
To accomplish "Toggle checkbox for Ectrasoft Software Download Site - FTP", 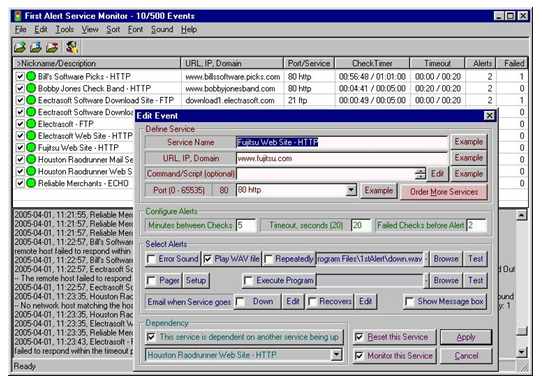I will (x=20, y=100).
